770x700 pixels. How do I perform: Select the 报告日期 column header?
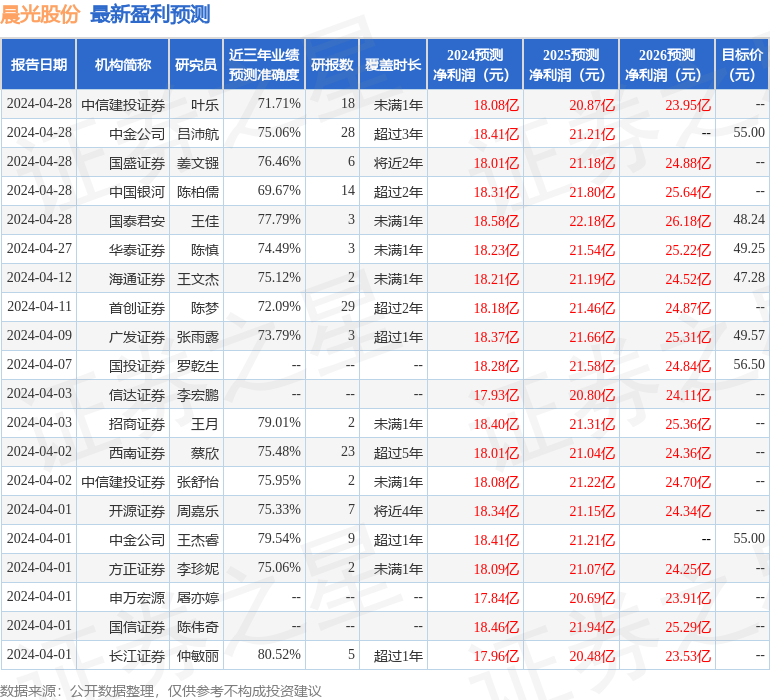39,64
